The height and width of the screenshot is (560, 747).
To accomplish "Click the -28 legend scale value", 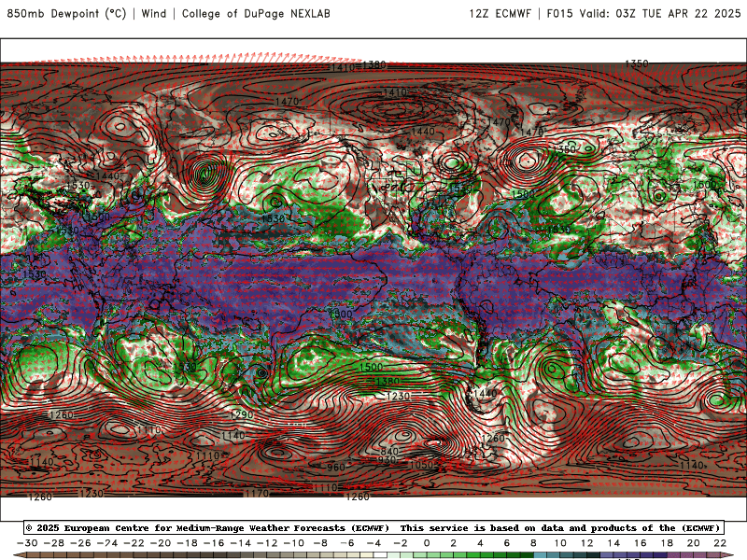I will click(x=54, y=543).
